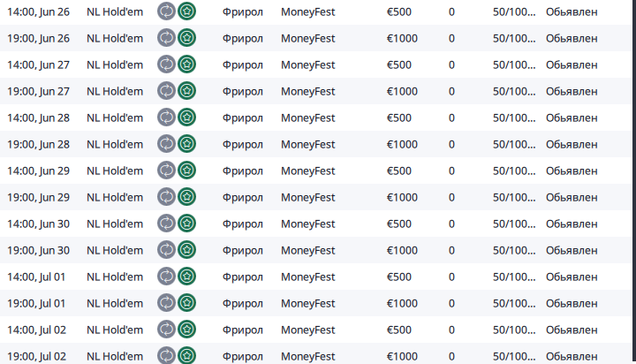Viewport: 636px width, 364px height.
Task: Click the grey re-entry icon for 19:00, Jun 28
Action: pyautogui.click(x=167, y=144)
